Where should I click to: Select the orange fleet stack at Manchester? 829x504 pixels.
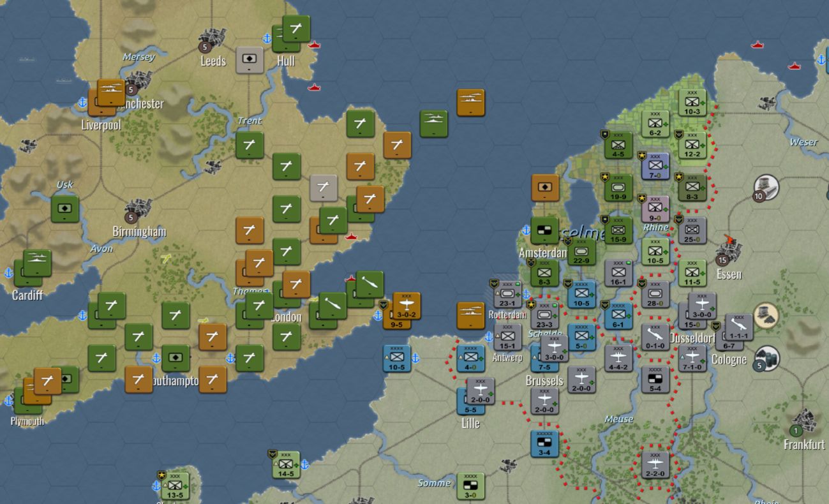pos(111,93)
